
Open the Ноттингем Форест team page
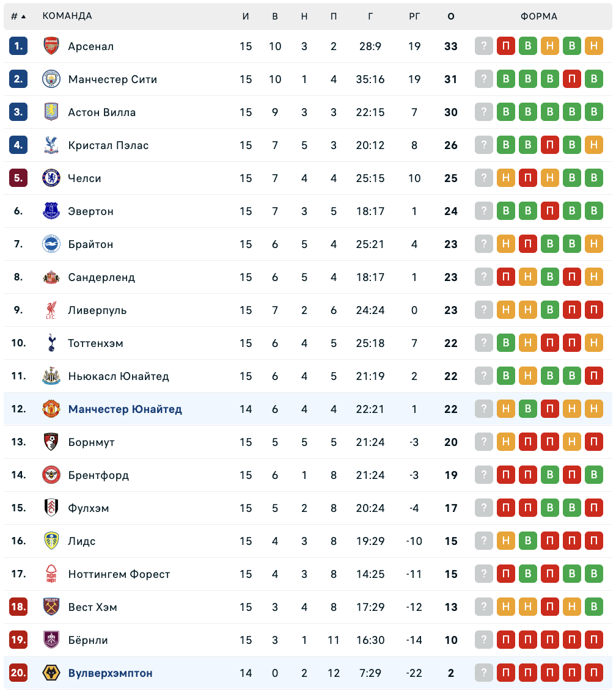point(119,574)
